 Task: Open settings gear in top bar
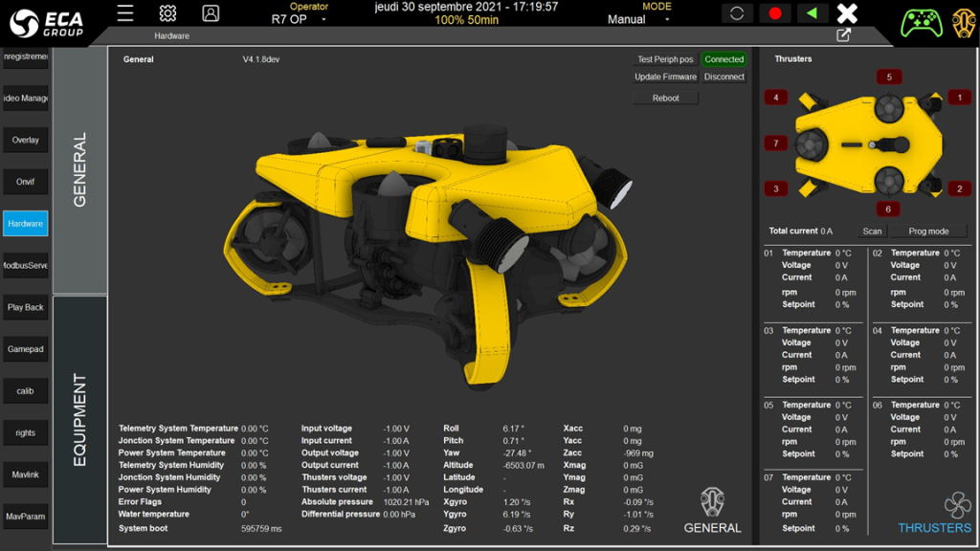(x=167, y=13)
